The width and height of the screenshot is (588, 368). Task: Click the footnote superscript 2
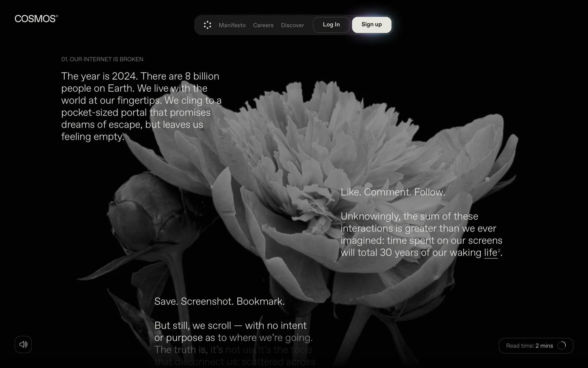[x=499, y=250]
